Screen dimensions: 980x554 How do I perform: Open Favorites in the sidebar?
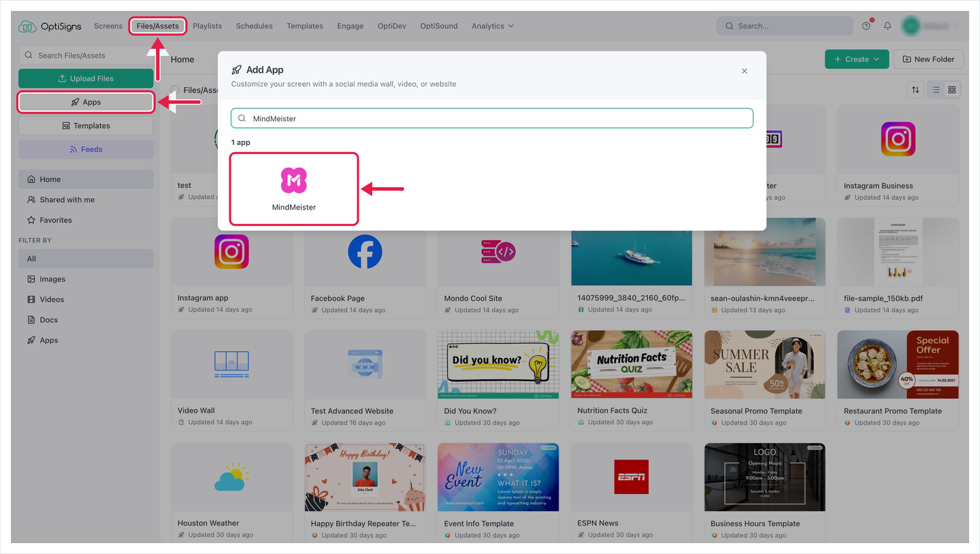[x=86, y=221]
